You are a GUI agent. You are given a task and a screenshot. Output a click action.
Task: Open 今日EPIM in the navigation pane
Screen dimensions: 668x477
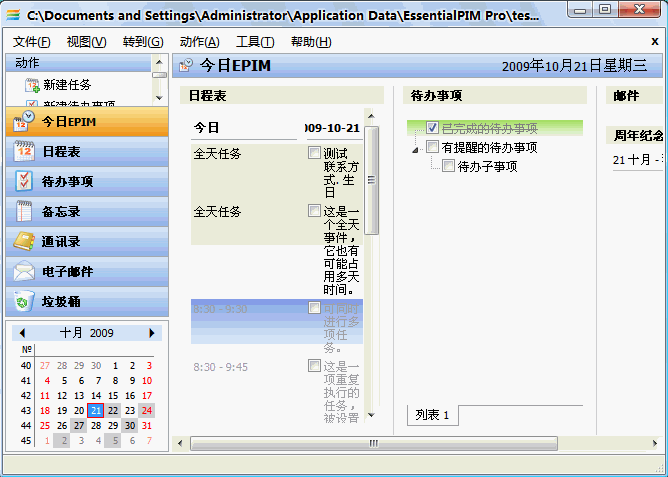pos(87,122)
